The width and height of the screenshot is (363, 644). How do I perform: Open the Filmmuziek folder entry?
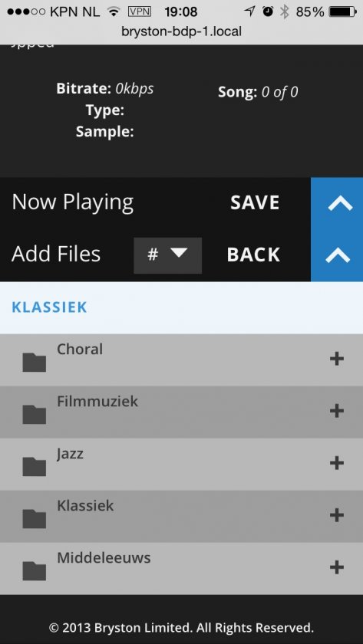tap(181, 412)
